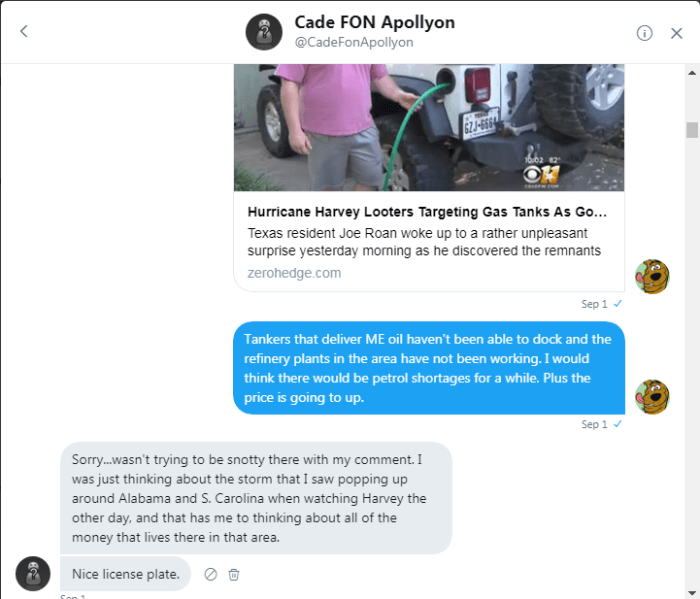
Task: Open the Hurricane Harvey Looters article headline
Action: click(x=427, y=213)
